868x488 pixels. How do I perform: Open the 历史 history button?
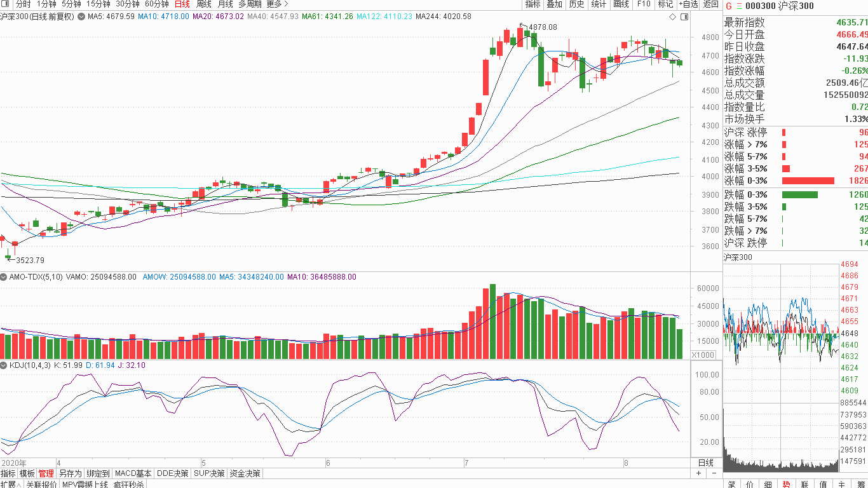(x=576, y=4)
